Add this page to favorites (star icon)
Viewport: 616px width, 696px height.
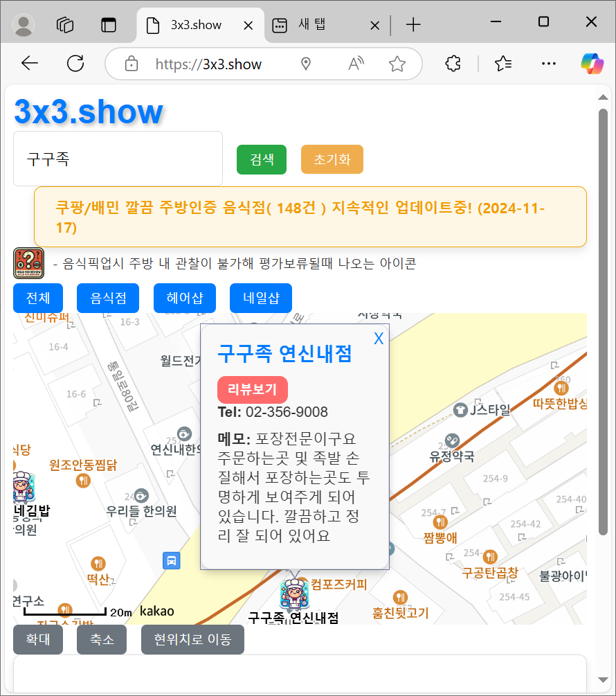(397, 64)
